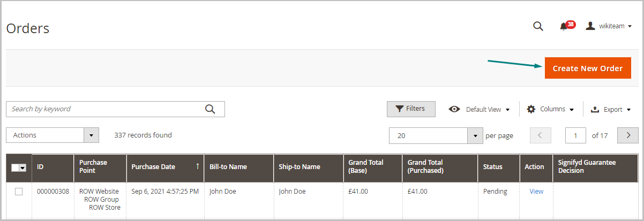Viewport: 644px width, 221px height.
Task: Click the Search by keyword field
Action: pyautogui.click(x=104, y=109)
